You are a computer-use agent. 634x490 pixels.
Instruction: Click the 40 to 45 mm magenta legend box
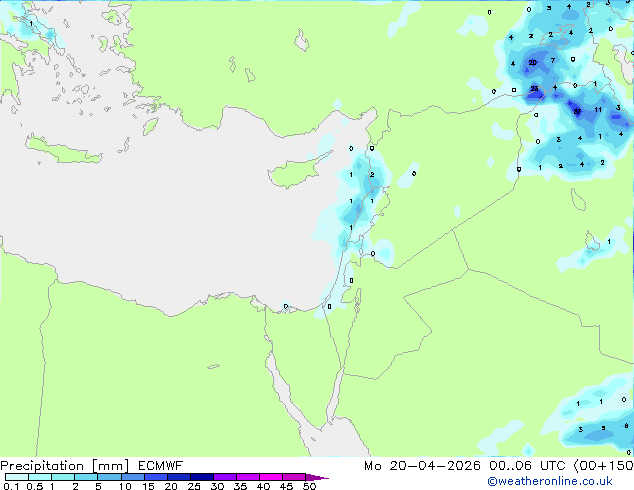pos(271,477)
